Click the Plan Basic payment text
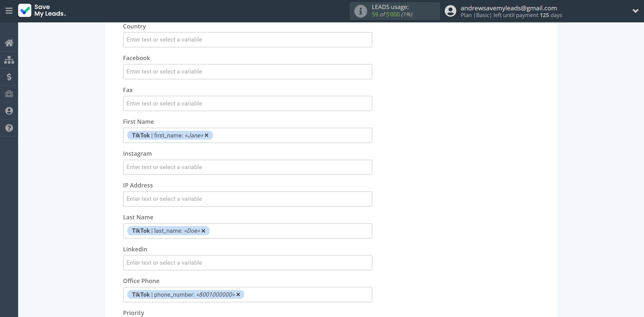This screenshot has height=317, width=644. (x=511, y=15)
